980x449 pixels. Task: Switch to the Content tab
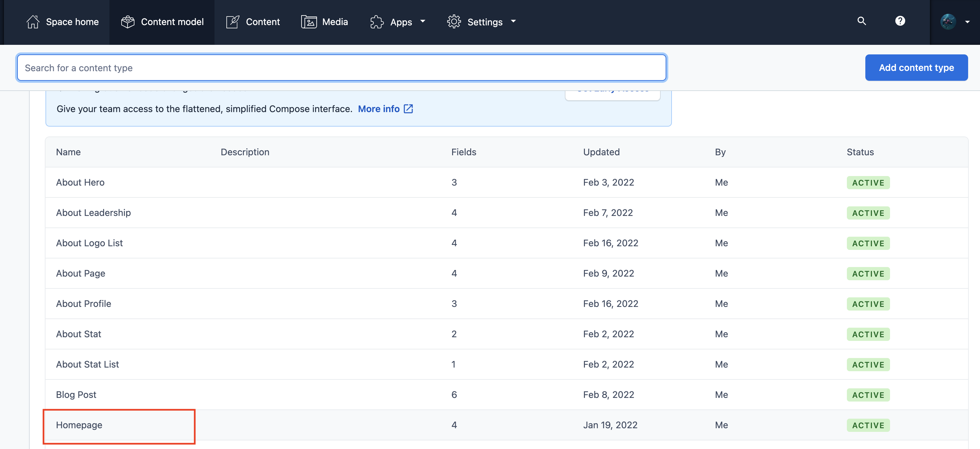[x=263, y=22]
